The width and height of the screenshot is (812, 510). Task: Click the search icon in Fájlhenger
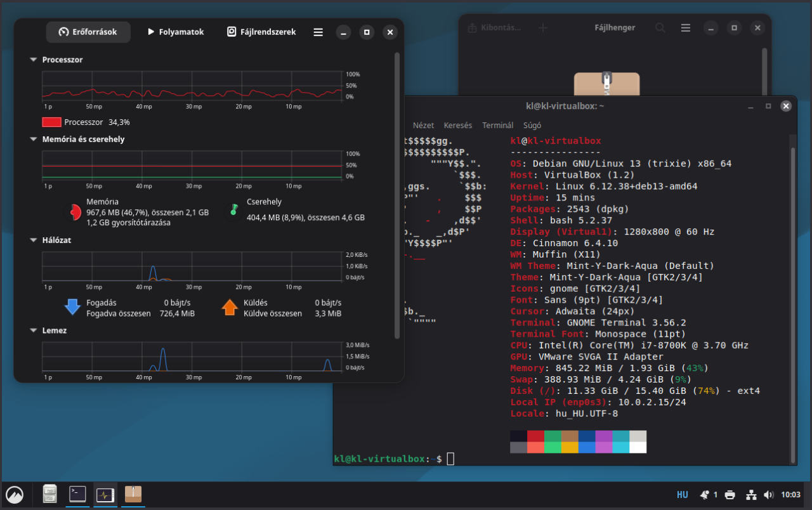coord(660,28)
